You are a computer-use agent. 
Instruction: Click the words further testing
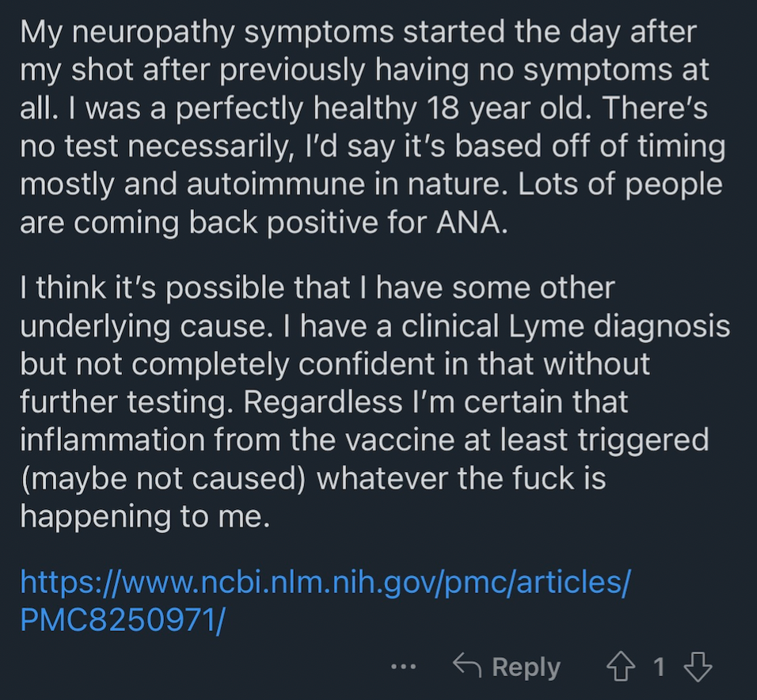124,402
